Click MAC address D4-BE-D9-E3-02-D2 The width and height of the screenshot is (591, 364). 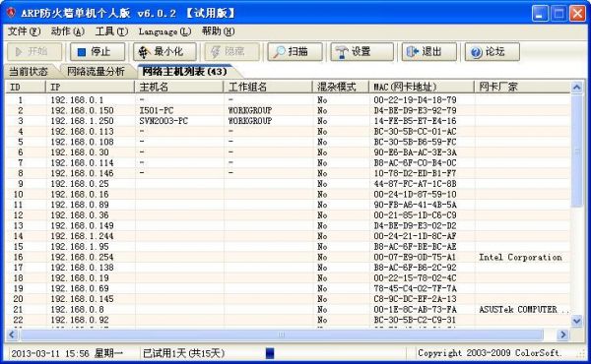415,226
